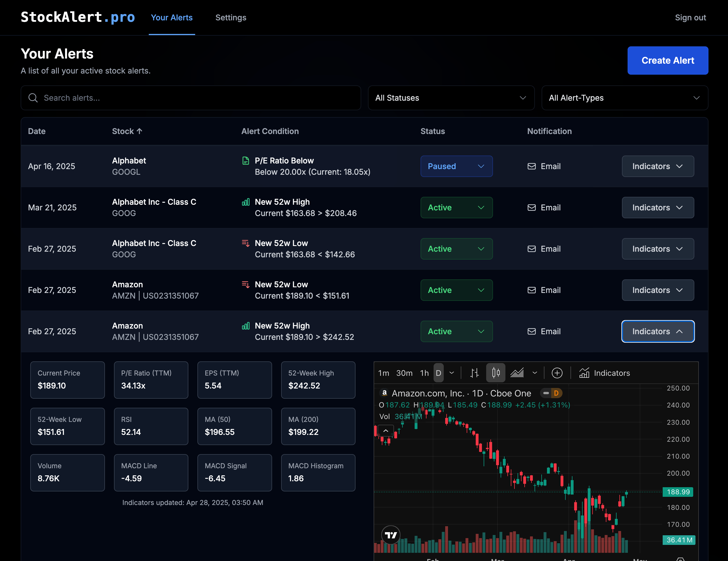Click the Volume 8.76K card
Viewport: 728px width, 561px height.
pos(67,473)
